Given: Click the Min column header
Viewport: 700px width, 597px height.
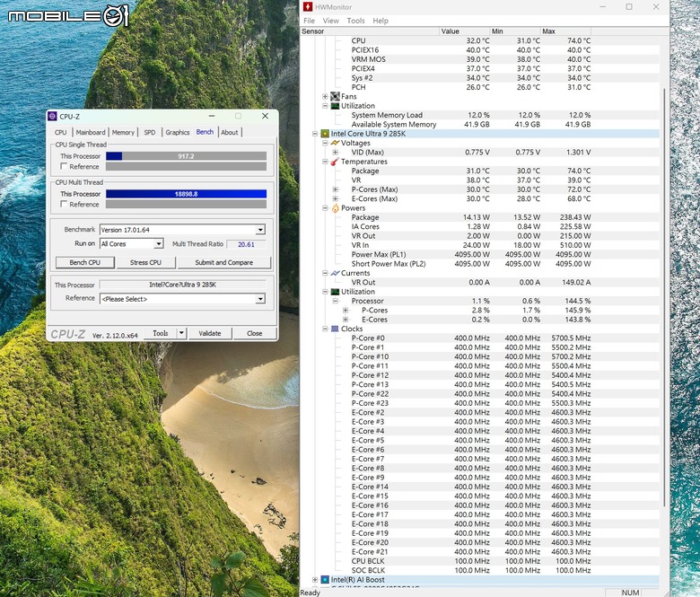Looking at the screenshot, I should pyautogui.click(x=515, y=31).
